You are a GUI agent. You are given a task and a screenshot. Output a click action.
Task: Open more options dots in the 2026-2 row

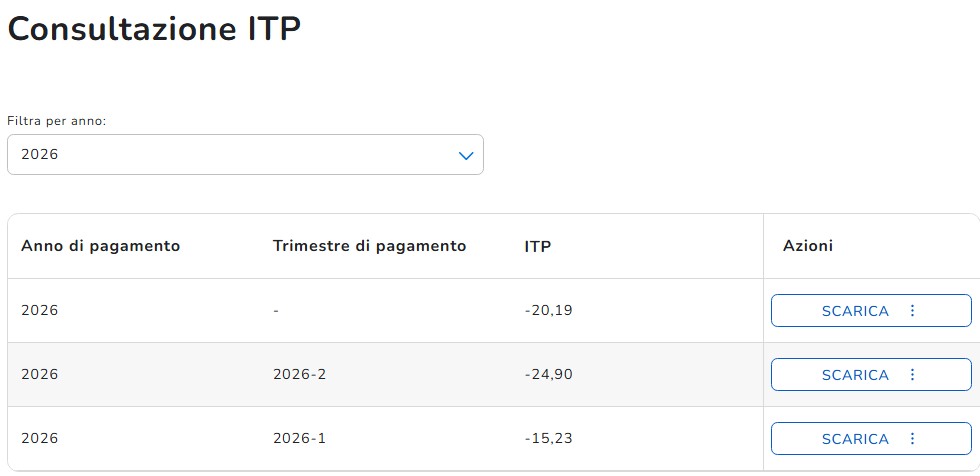tap(912, 374)
